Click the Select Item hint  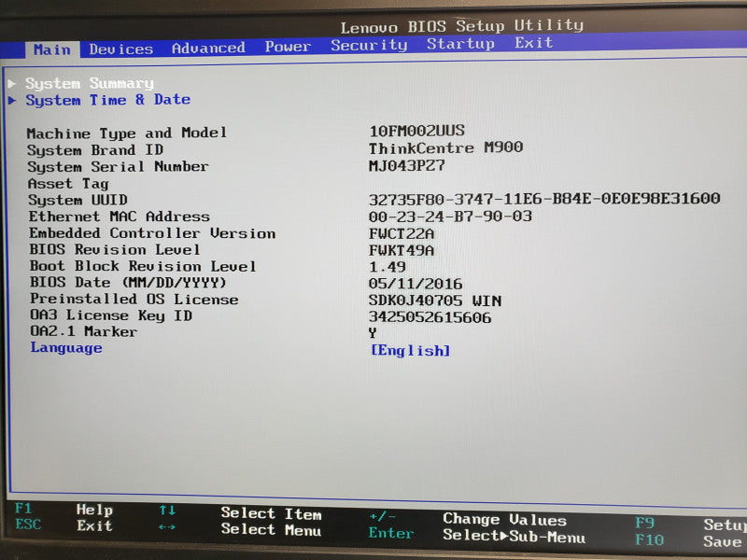271,514
